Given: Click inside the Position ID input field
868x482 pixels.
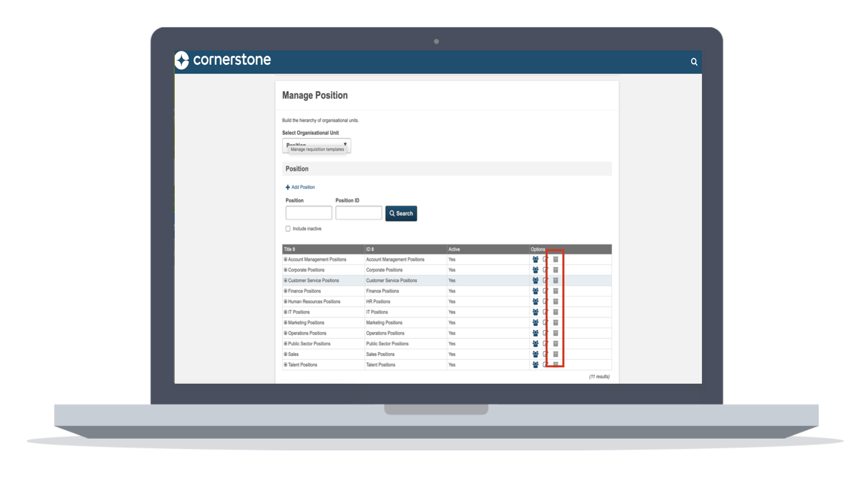Looking at the screenshot, I should tap(358, 212).
